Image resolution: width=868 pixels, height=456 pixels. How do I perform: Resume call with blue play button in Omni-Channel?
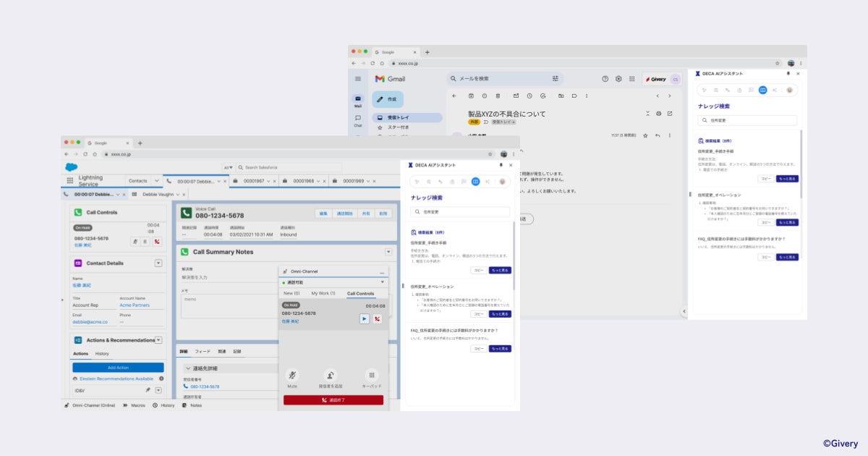coord(365,318)
